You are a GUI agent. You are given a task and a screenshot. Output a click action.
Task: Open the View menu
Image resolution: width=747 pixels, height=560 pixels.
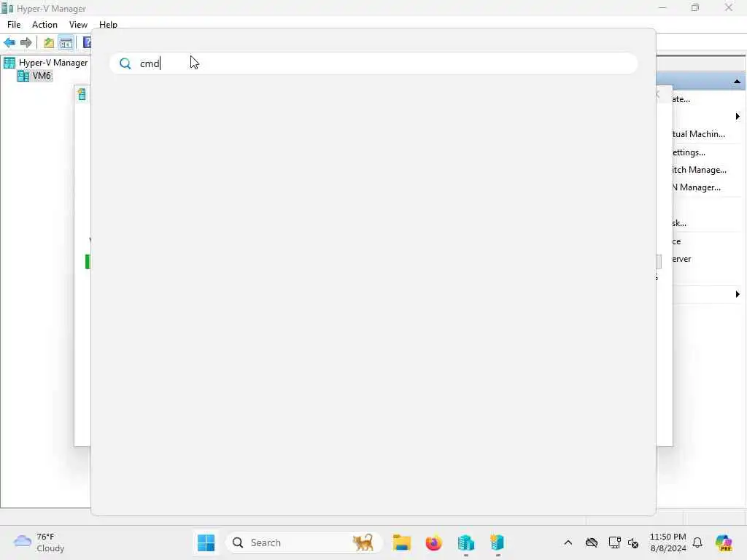click(x=78, y=25)
